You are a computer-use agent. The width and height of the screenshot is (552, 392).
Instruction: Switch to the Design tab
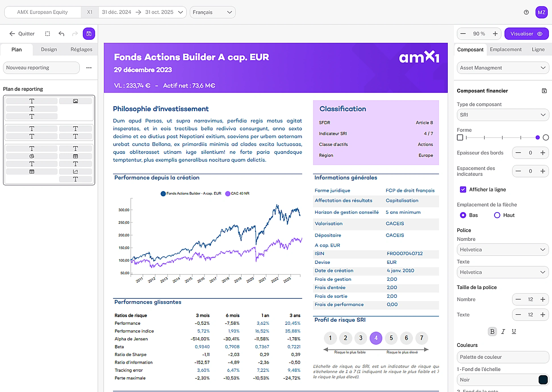(x=49, y=50)
